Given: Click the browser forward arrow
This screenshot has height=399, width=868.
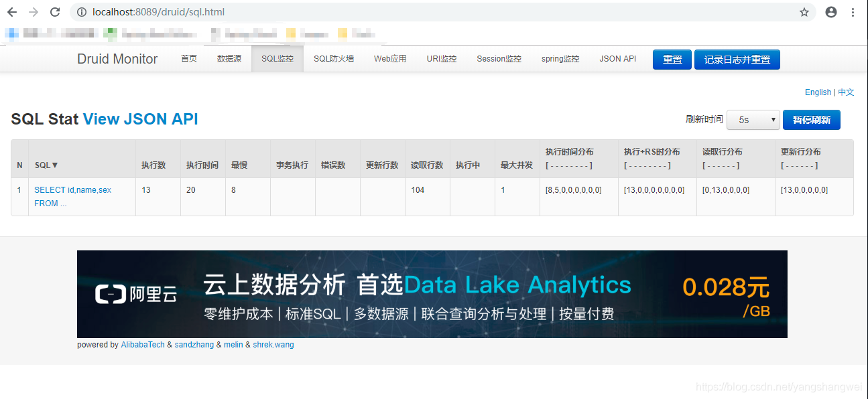Looking at the screenshot, I should (34, 12).
